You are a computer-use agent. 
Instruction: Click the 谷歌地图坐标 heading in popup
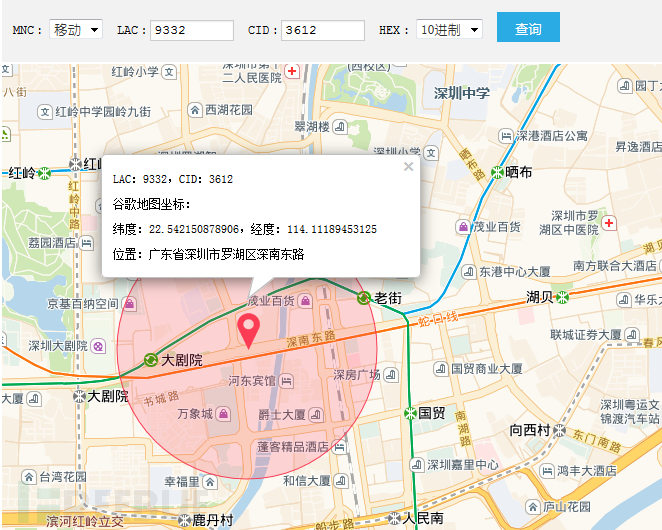(152, 204)
